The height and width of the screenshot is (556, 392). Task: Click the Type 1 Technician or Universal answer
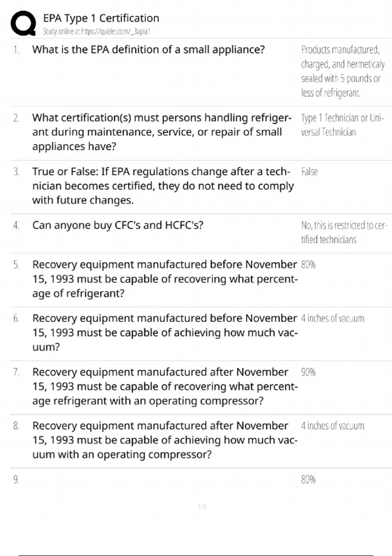pyautogui.click(x=342, y=125)
